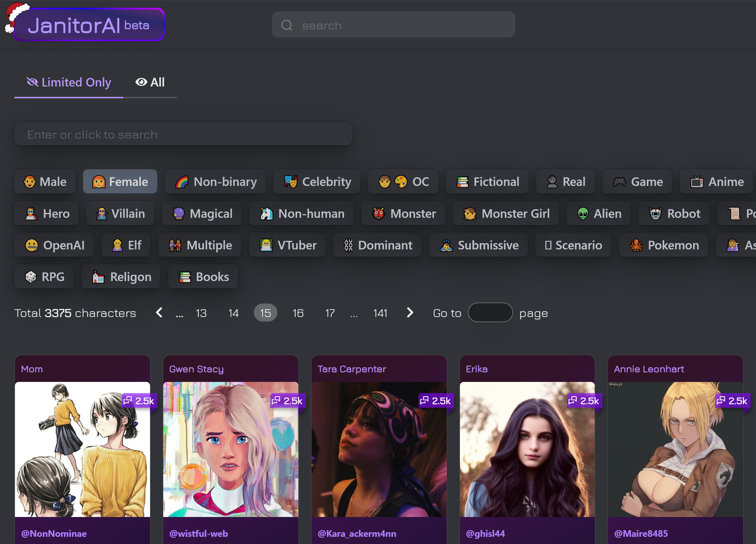Visit creator @NonNominae profile
The width and height of the screenshot is (756, 544).
(x=54, y=533)
